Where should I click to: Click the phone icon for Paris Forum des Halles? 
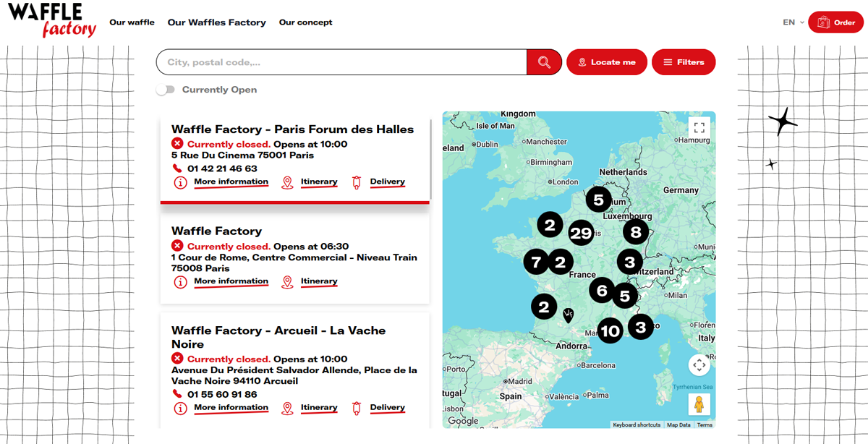[177, 168]
